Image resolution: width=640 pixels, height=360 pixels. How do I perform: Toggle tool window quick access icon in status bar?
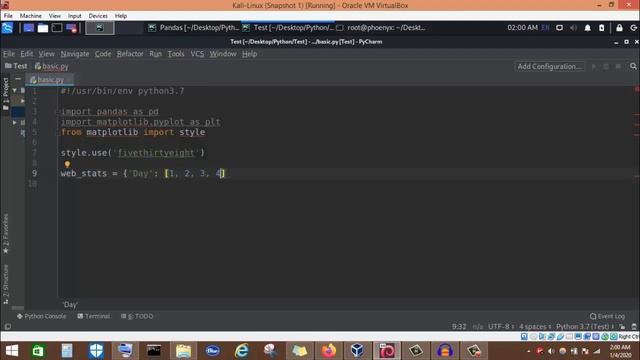coord(7,327)
